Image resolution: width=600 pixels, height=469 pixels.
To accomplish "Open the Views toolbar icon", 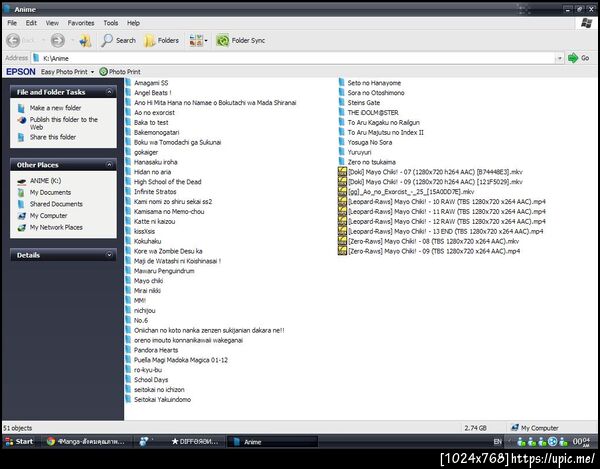I will (196, 40).
